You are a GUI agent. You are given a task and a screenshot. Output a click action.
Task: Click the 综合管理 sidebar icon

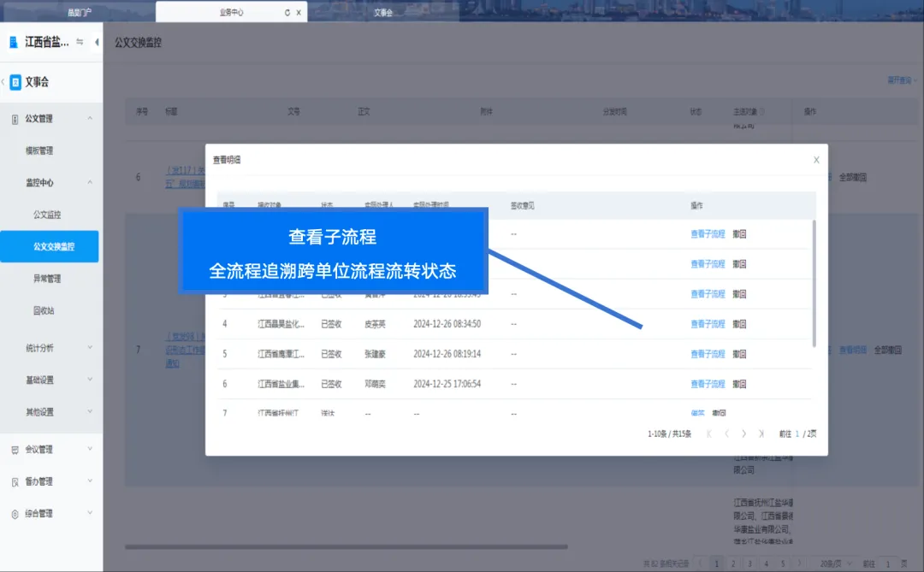point(15,514)
